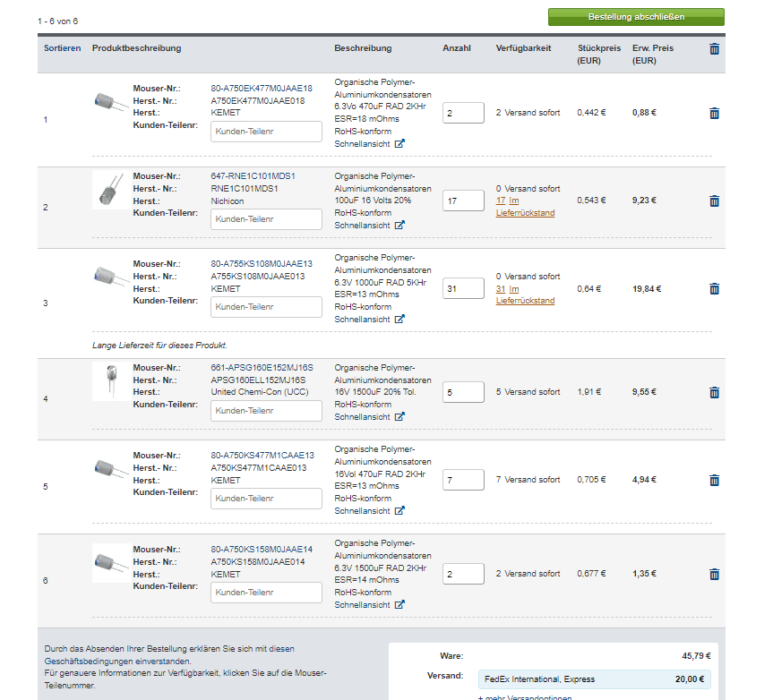Screen dimensions: 773x700
Task: Open Mouser number 647-RNE1C101MDS1 link
Action: point(253,176)
